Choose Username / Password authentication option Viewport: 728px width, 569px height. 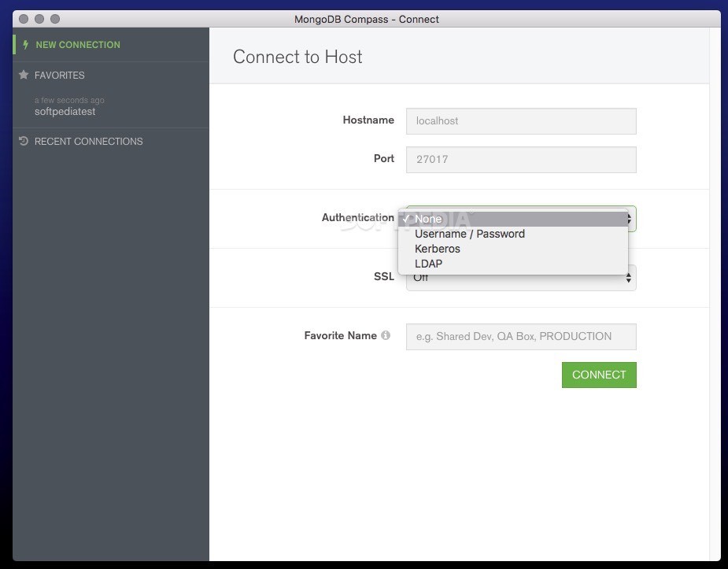(513, 234)
